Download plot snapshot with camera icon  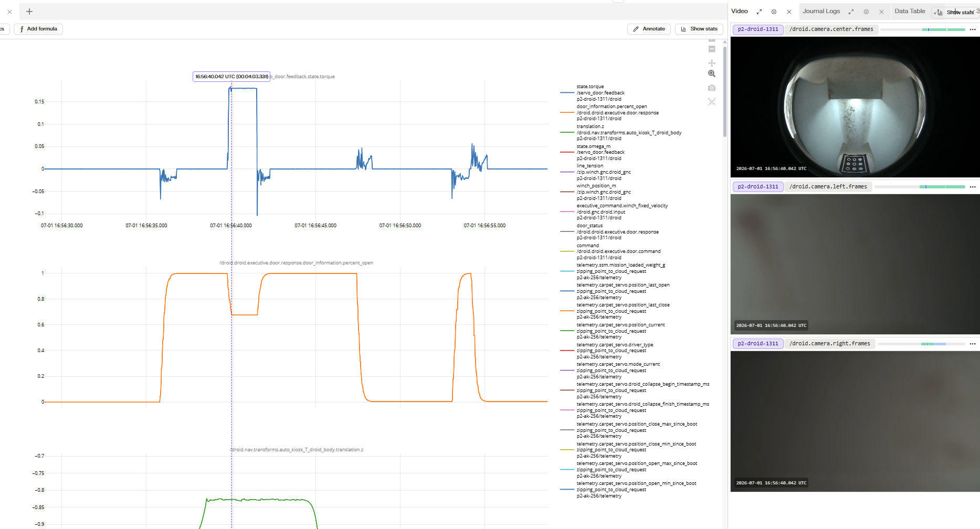point(712,88)
